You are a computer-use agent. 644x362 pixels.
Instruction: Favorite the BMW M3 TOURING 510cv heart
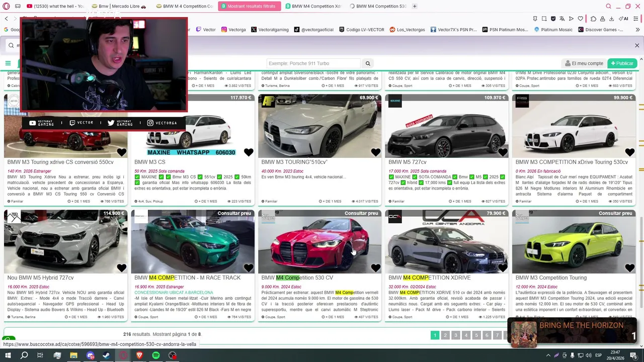375,152
